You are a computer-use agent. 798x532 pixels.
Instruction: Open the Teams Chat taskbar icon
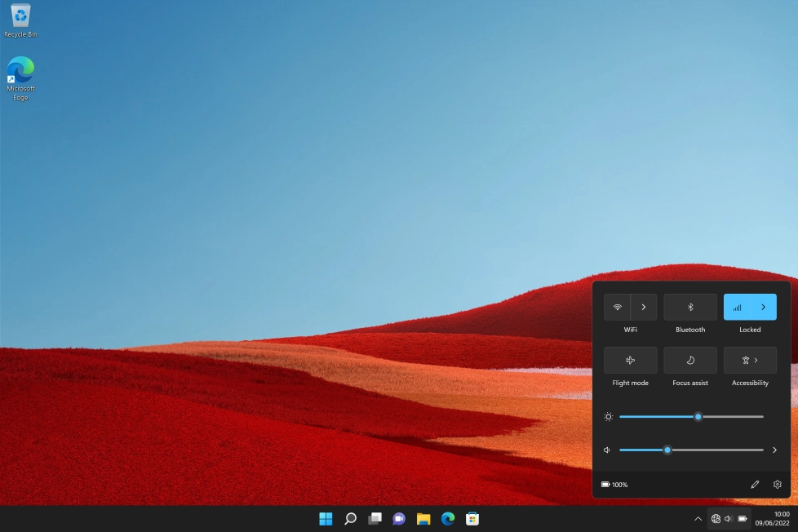click(399, 519)
